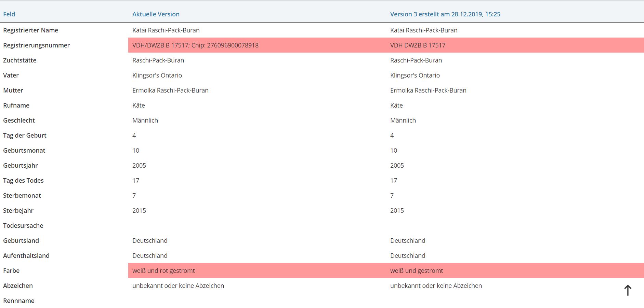Select the 'Aufenthaltsland' field label
Screen dimensions: 644x308
[x=26, y=255]
